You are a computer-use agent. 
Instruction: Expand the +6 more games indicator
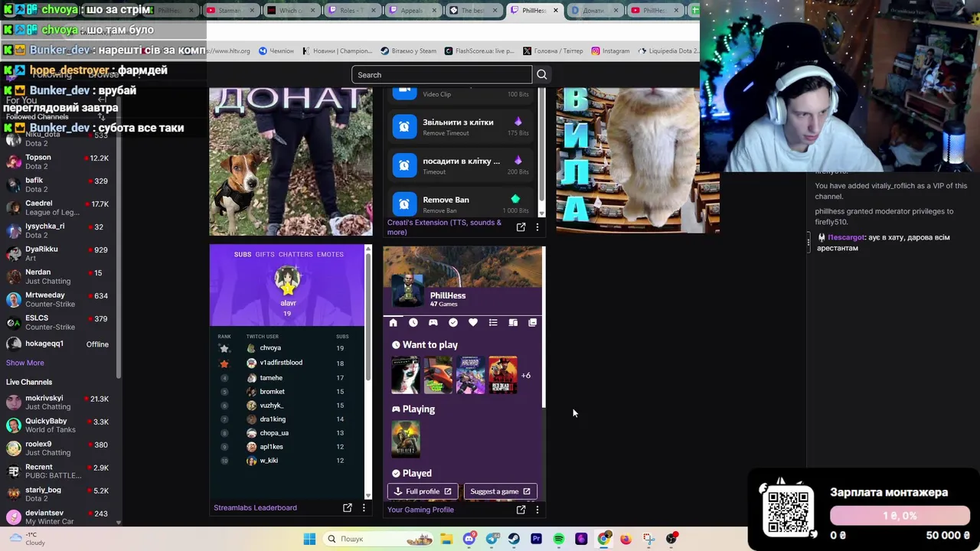[526, 375]
